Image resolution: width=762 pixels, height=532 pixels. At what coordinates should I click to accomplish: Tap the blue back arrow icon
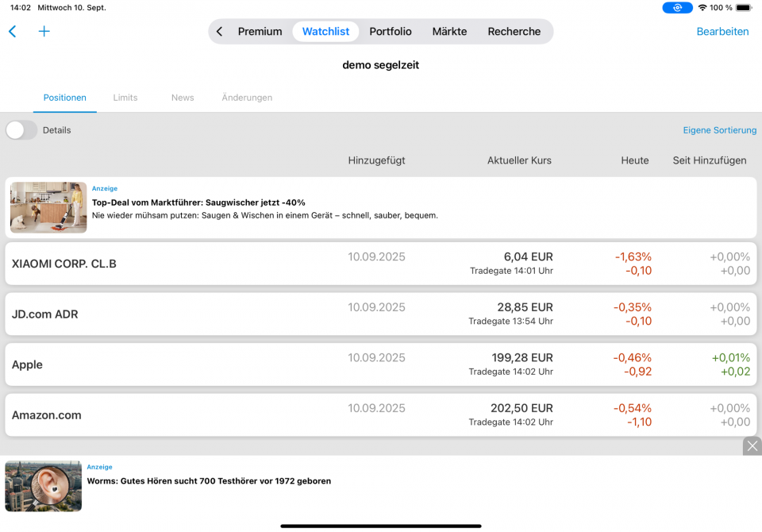pos(13,32)
